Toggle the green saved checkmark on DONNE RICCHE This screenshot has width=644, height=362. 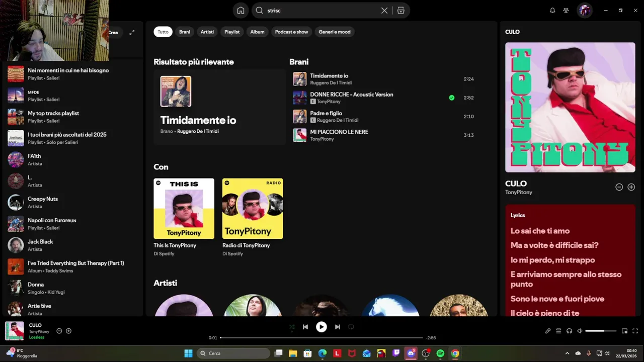451,98
